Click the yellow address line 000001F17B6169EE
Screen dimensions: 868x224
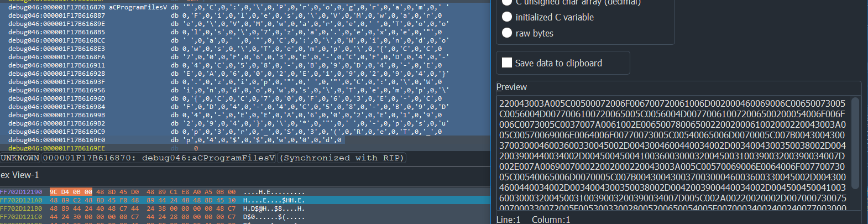coord(56,148)
